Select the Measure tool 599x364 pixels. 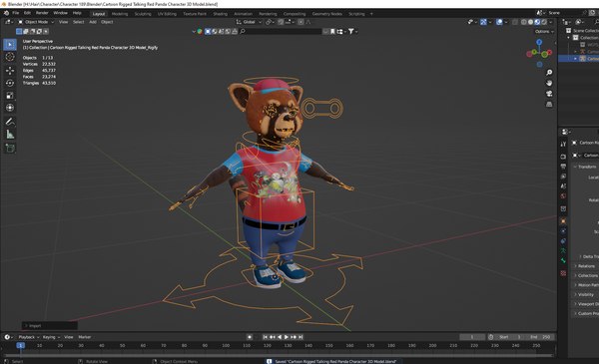[x=10, y=135]
